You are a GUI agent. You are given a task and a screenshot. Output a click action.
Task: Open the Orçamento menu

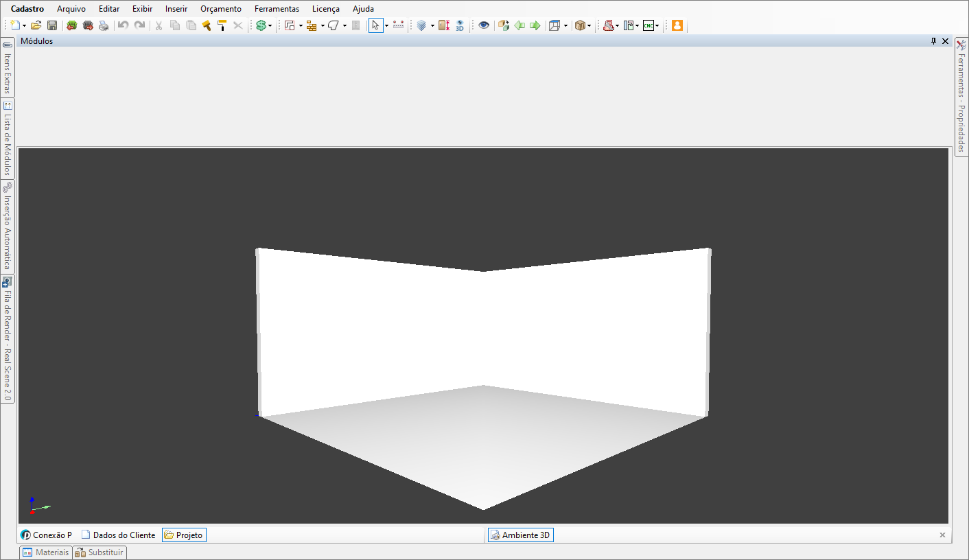click(x=221, y=9)
